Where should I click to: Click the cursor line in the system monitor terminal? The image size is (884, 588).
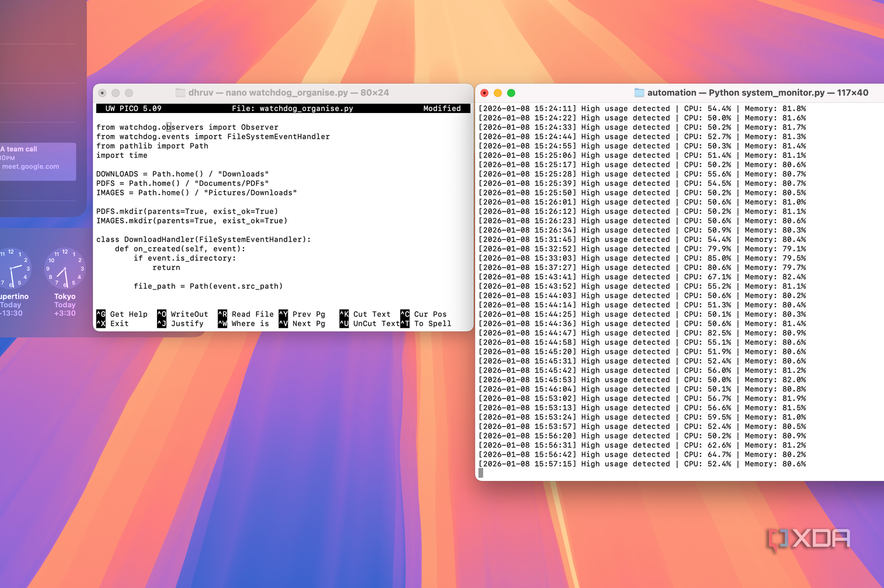point(482,473)
